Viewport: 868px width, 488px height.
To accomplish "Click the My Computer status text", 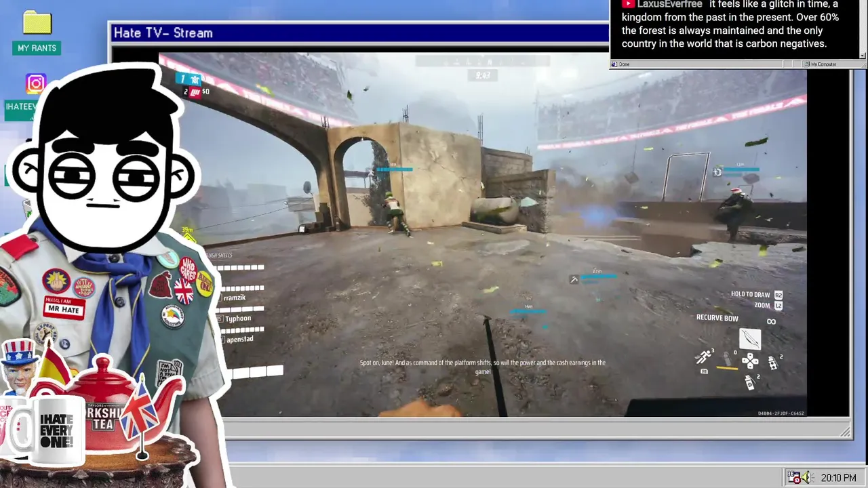I will pos(824,64).
